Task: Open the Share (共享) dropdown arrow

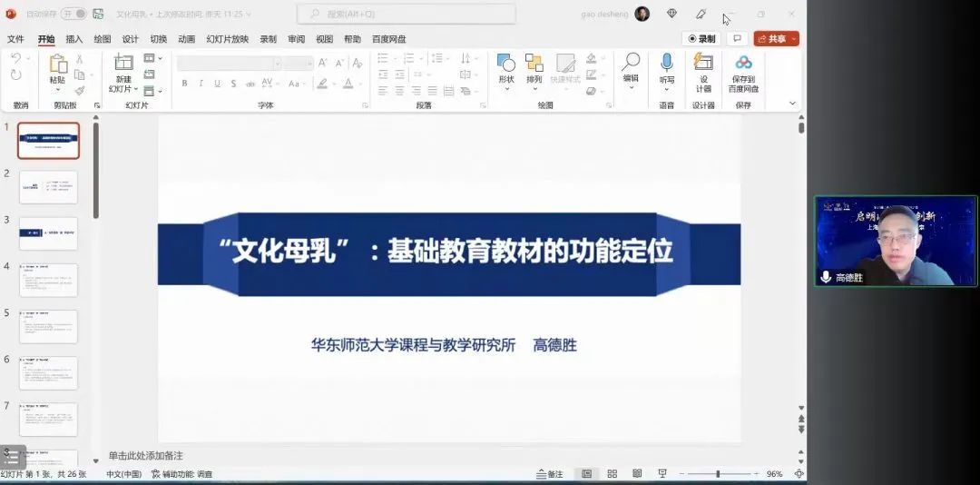Action: click(x=793, y=39)
